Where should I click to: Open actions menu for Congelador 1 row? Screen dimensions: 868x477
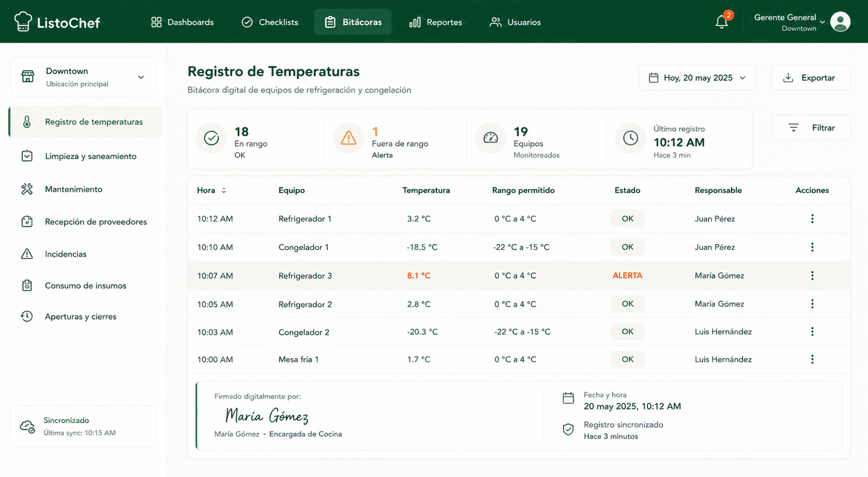pos(812,247)
